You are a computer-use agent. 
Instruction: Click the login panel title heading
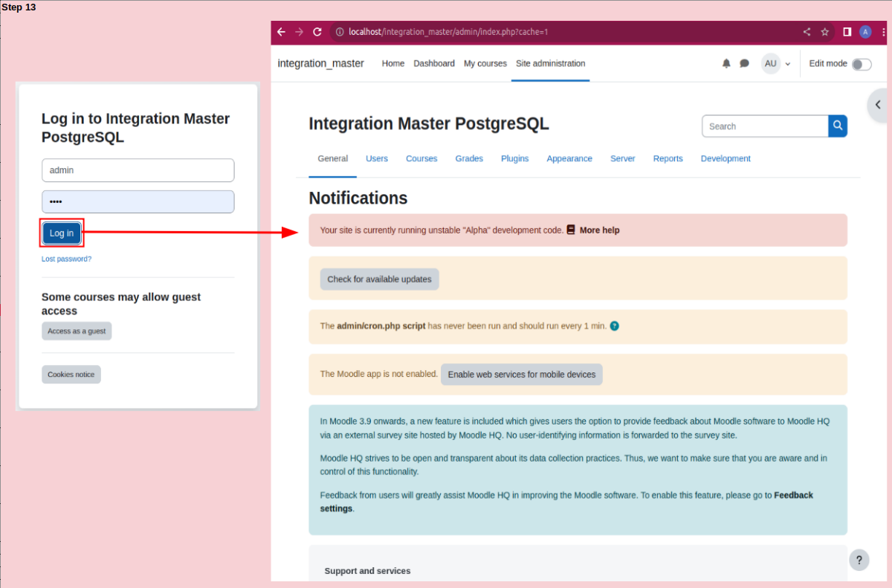pos(136,128)
